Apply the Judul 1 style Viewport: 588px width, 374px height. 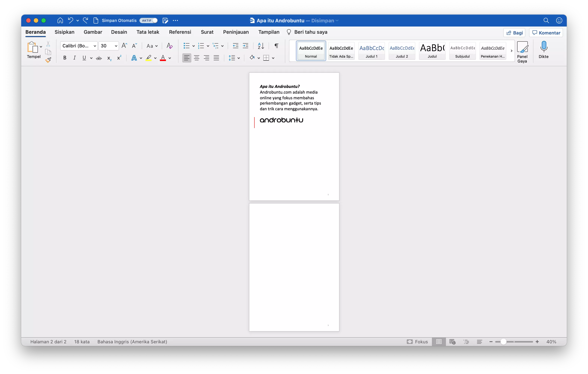click(371, 51)
